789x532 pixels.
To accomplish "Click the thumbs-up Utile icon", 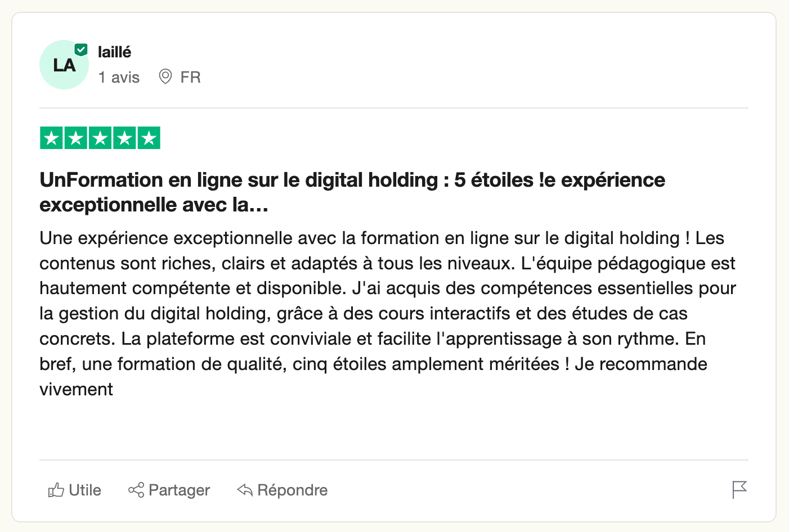I will pos(56,490).
